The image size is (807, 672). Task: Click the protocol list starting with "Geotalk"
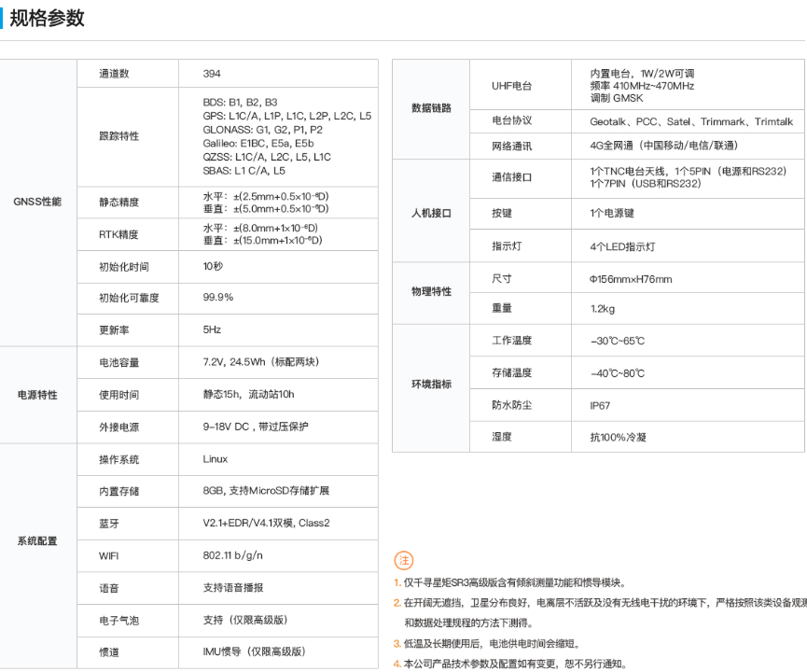pyautogui.click(x=691, y=121)
